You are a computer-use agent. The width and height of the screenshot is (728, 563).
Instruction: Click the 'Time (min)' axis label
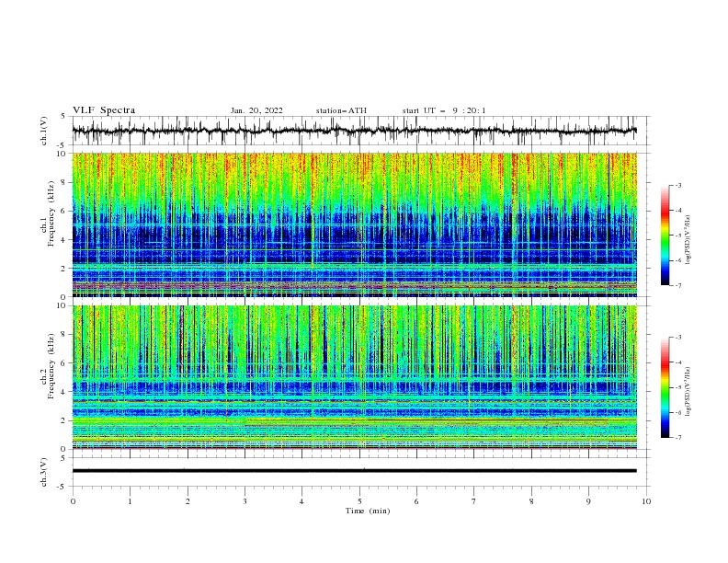368,511
